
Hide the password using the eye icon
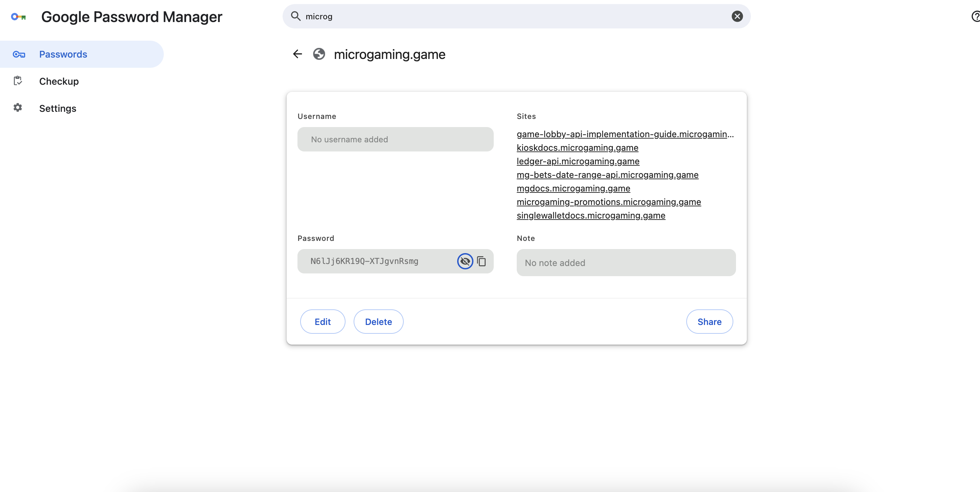[x=465, y=261]
